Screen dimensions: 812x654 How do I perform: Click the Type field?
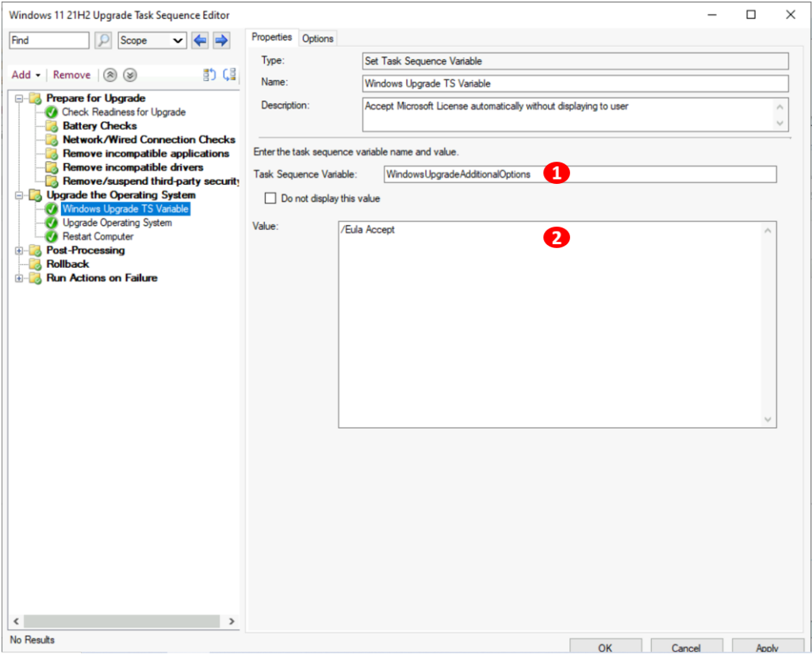point(576,61)
